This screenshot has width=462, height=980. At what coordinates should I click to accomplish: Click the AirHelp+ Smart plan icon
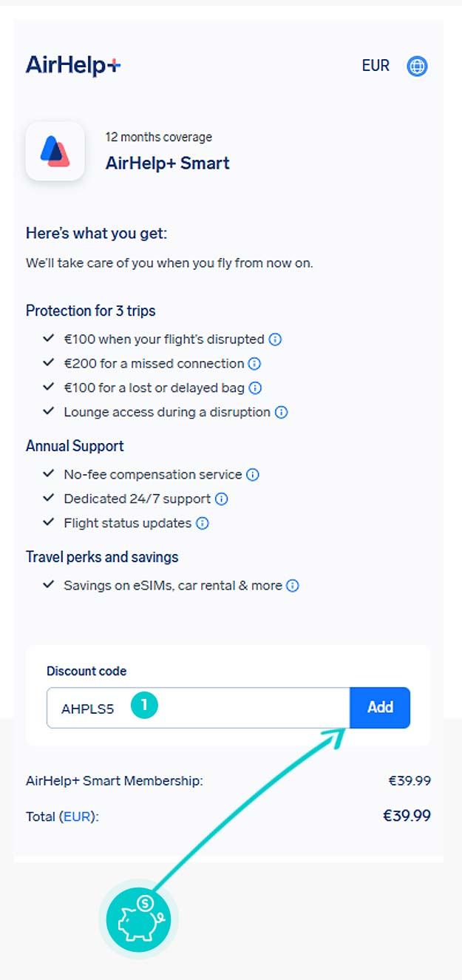[55, 151]
